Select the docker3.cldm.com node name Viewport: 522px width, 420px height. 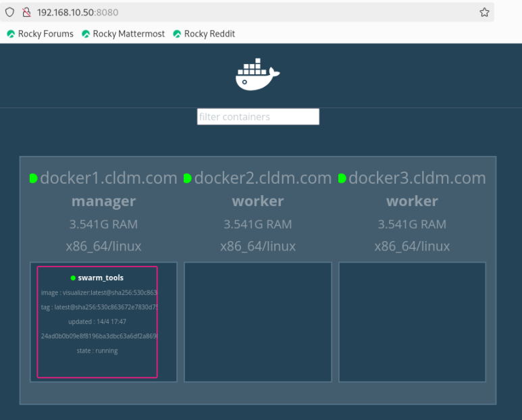(x=417, y=178)
